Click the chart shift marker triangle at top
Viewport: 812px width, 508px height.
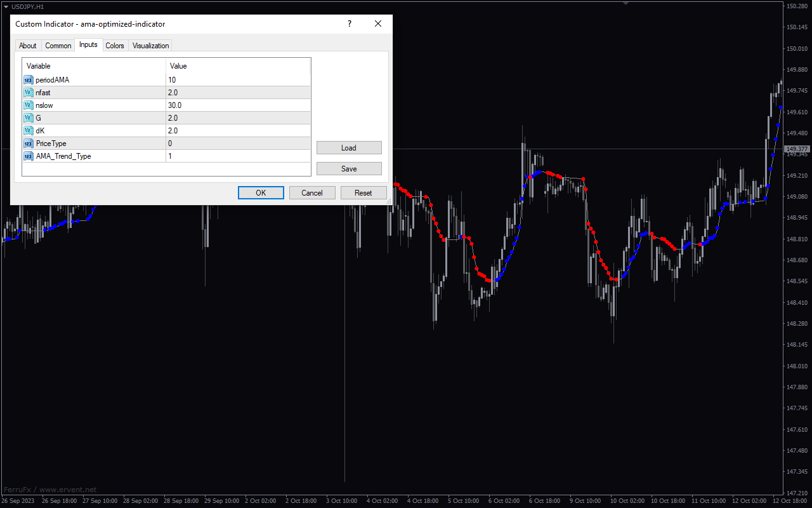point(626,3)
